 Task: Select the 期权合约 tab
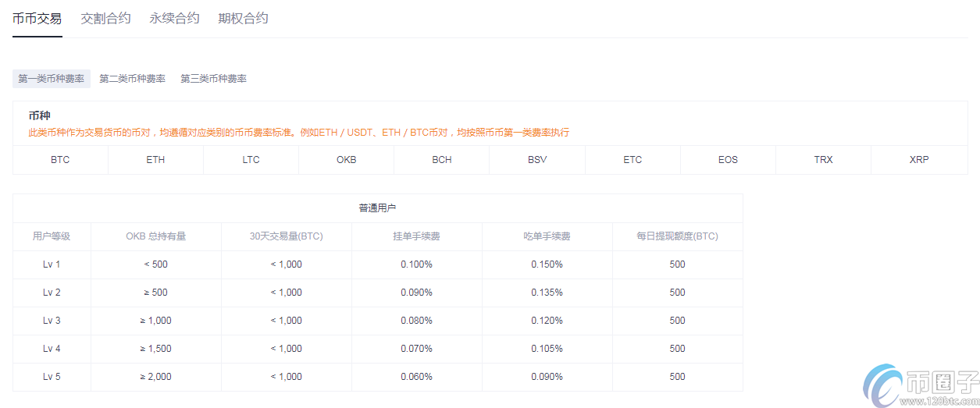243,18
